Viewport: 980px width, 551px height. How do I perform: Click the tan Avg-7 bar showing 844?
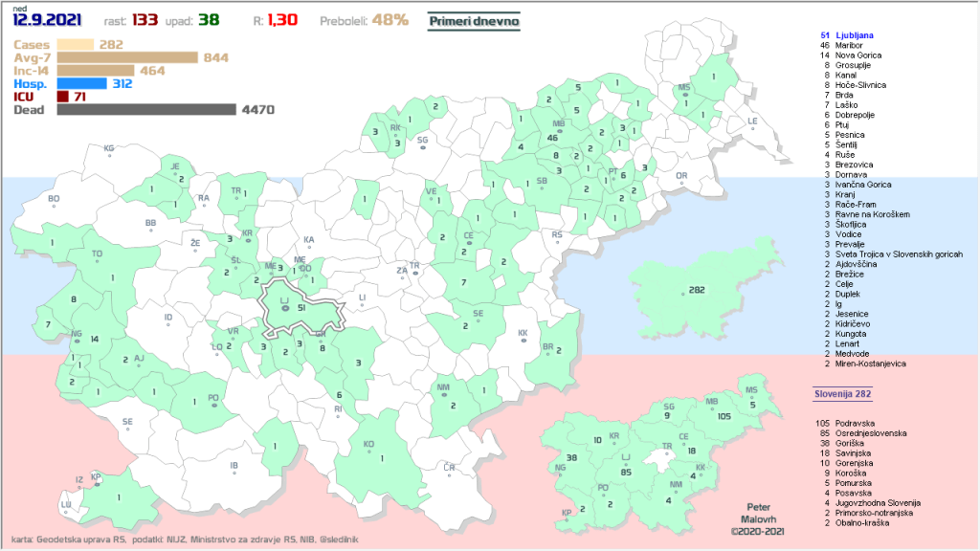(x=127, y=57)
